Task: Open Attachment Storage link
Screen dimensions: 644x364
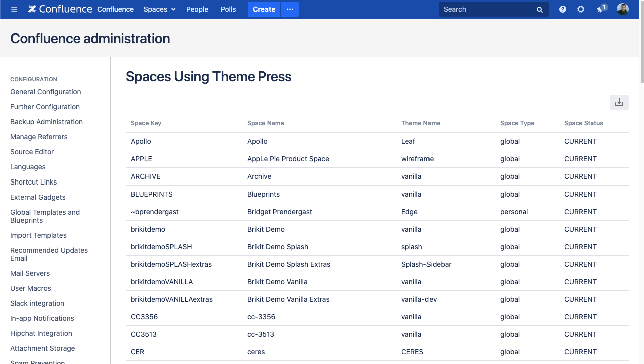Action: pos(43,348)
